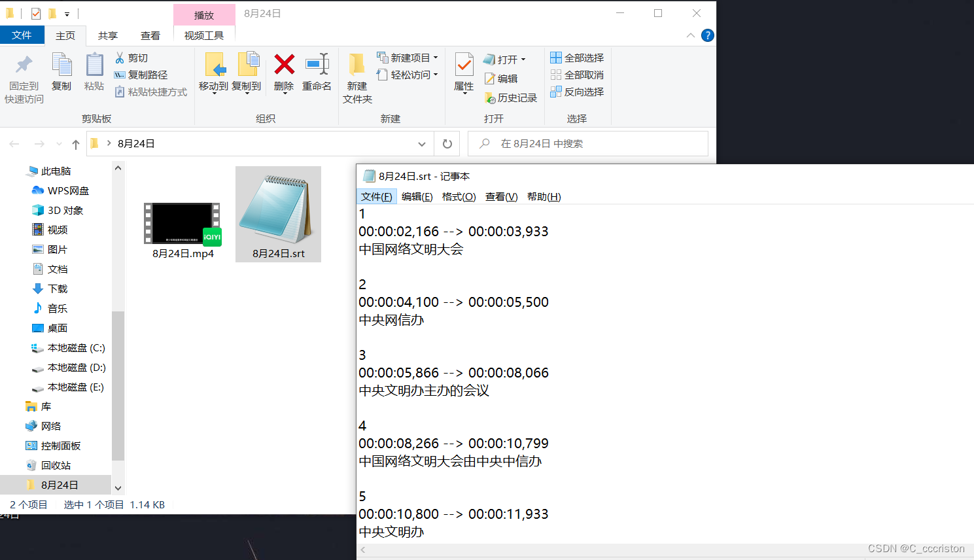This screenshot has width=974, height=560.
Task: Click History (历史记录) in ribbon
Action: (511, 97)
